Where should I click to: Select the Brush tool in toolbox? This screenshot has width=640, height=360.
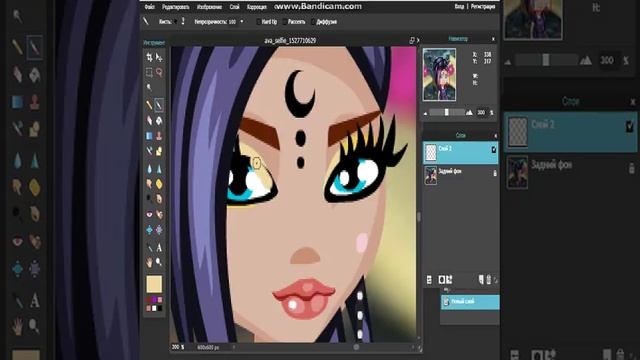159,105
